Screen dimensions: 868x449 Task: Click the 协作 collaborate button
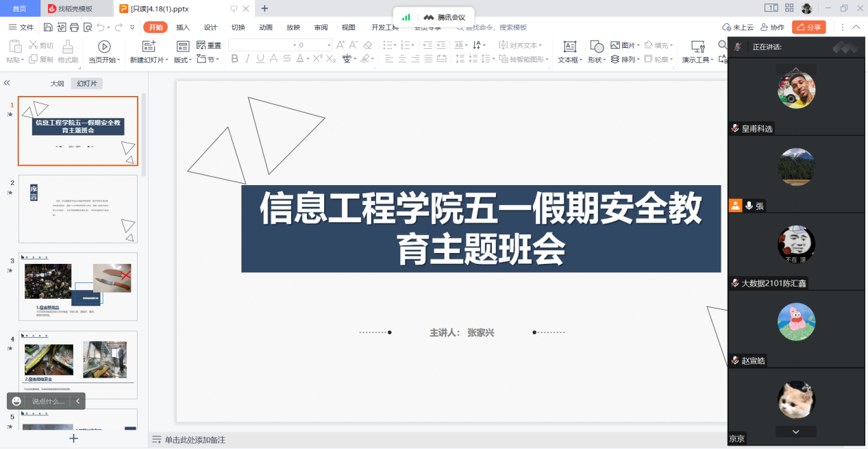pyautogui.click(x=772, y=27)
